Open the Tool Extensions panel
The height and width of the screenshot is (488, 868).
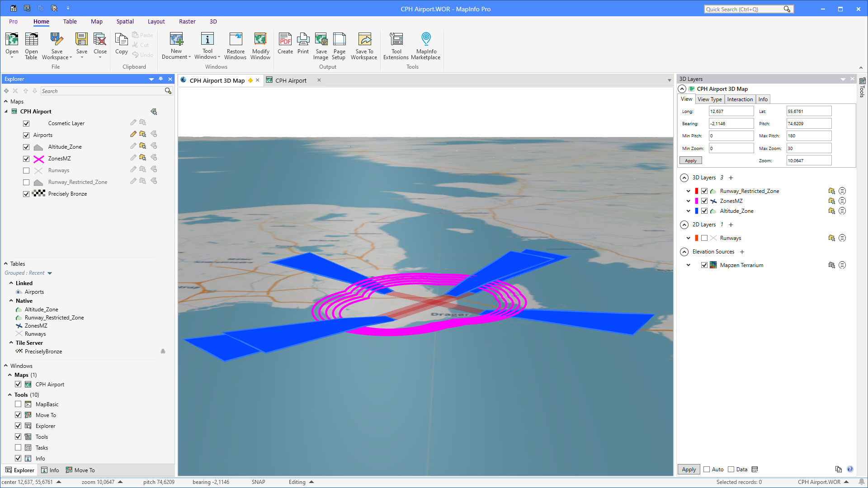point(396,45)
